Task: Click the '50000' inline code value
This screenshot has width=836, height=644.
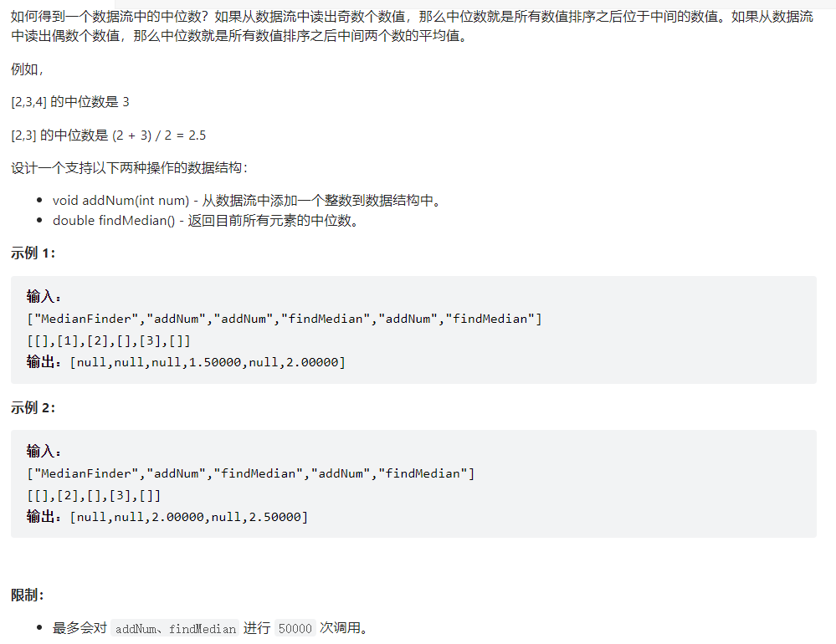Action: [295, 629]
